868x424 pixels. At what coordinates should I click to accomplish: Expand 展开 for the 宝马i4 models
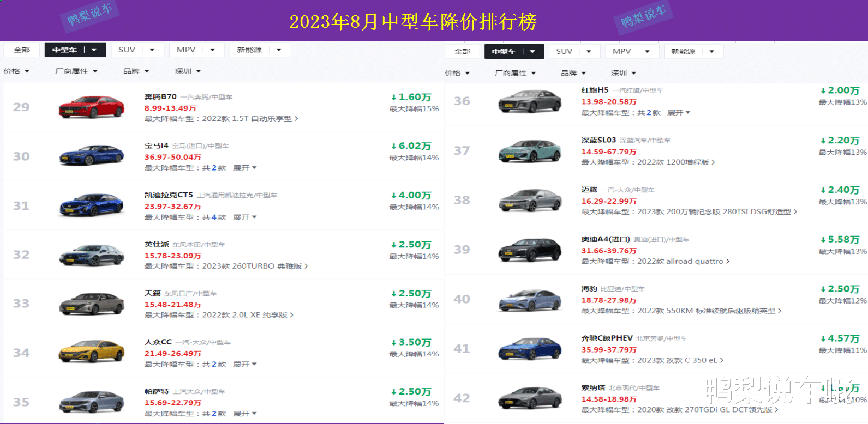pyautogui.click(x=244, y=168)
